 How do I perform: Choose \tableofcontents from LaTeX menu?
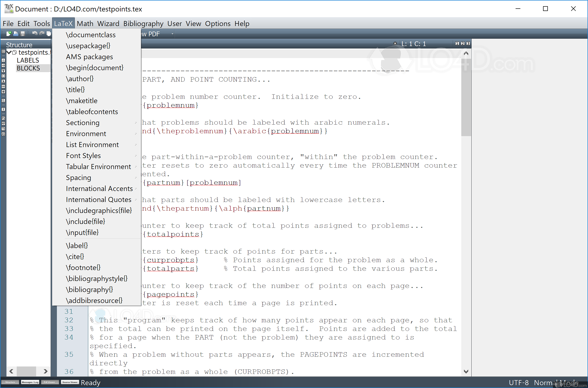[92, 112]
